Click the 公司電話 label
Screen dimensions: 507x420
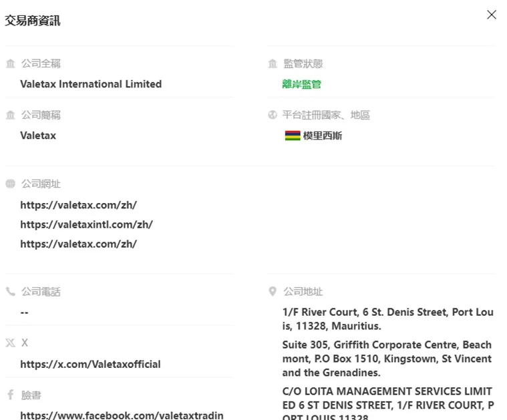41,291
